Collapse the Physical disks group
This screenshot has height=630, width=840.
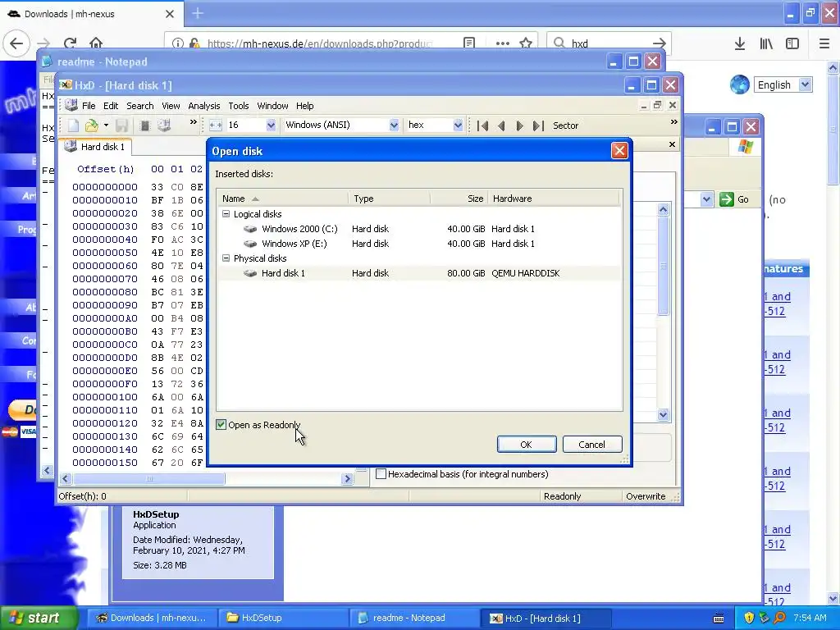tap(226, 258)
